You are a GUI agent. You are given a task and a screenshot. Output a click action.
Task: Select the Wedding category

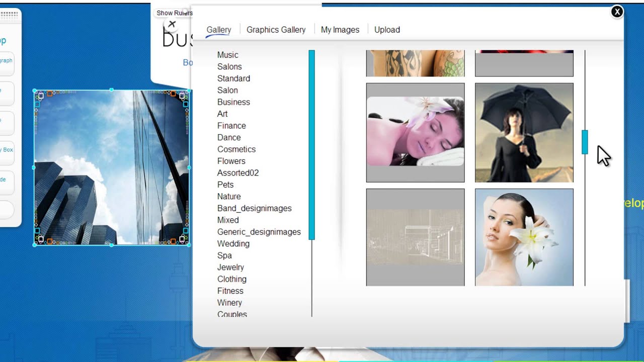pos(233,244)
